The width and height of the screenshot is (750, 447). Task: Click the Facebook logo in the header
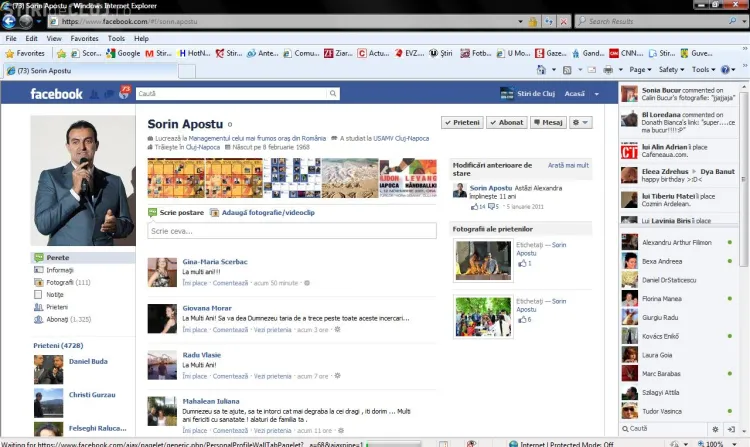click(x=56, y=94)
